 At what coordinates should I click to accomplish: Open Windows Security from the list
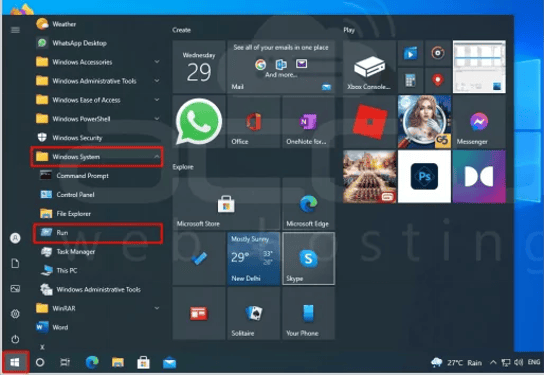point(96,138)
